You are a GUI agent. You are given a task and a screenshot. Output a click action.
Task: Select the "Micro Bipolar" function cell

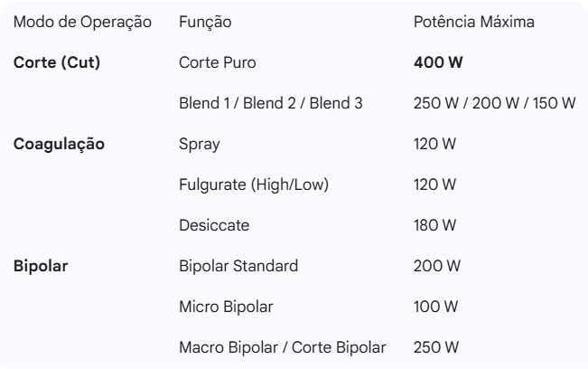(x=225, y=305)
